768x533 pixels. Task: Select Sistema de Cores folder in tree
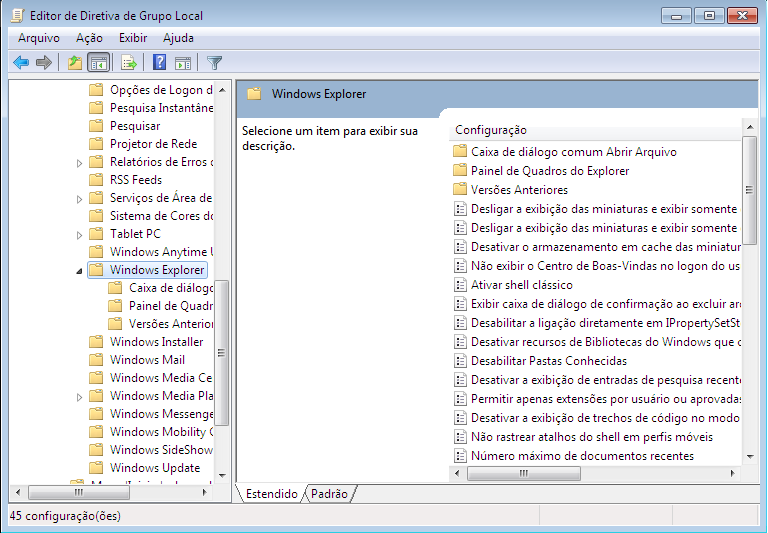151,216
